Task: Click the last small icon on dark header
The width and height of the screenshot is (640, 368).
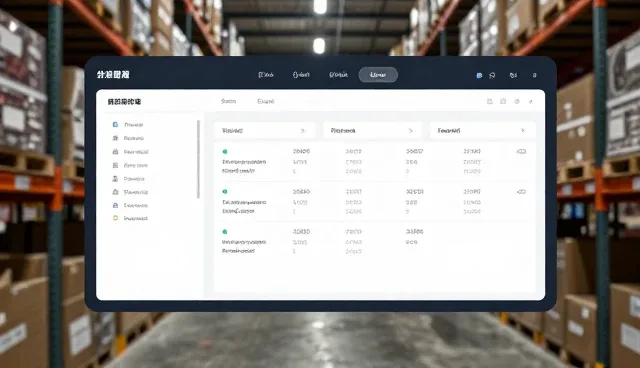Action: click(x=534, y=75)
